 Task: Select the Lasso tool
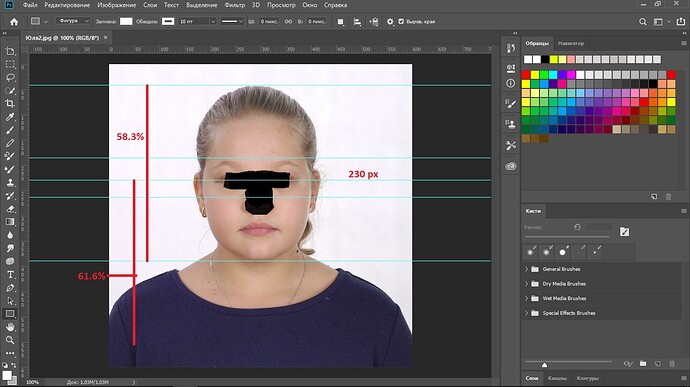point(10,77)
